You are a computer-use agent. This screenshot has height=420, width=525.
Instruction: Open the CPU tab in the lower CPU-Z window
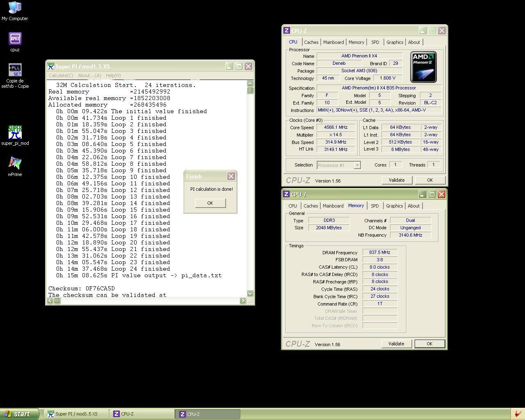(292, 206)
